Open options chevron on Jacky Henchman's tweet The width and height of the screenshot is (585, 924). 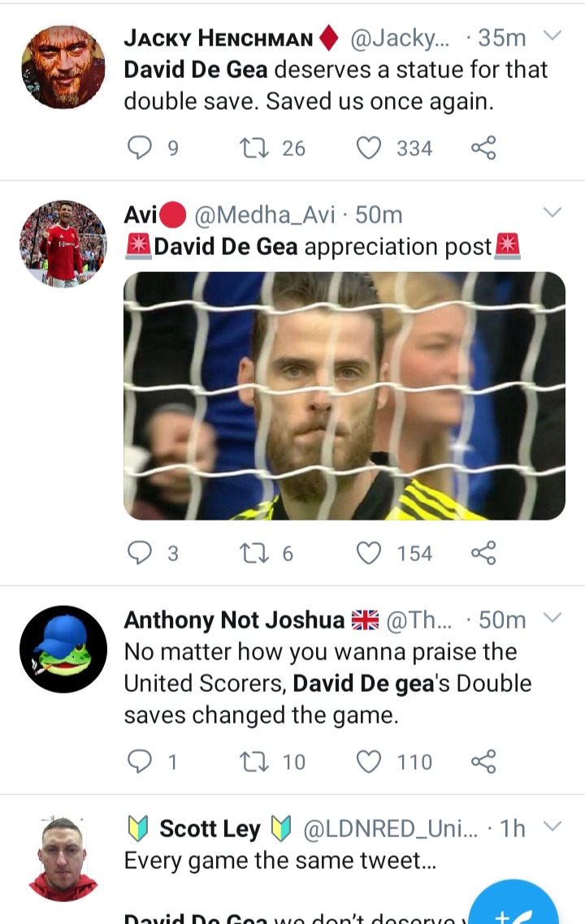[x=552, y=36]
